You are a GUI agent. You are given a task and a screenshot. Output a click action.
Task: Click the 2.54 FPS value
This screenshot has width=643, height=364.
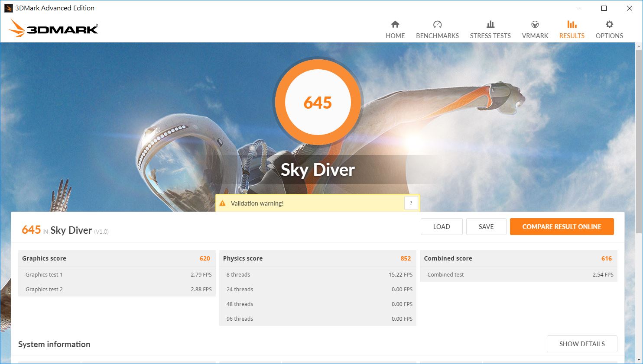coord(603,274)
